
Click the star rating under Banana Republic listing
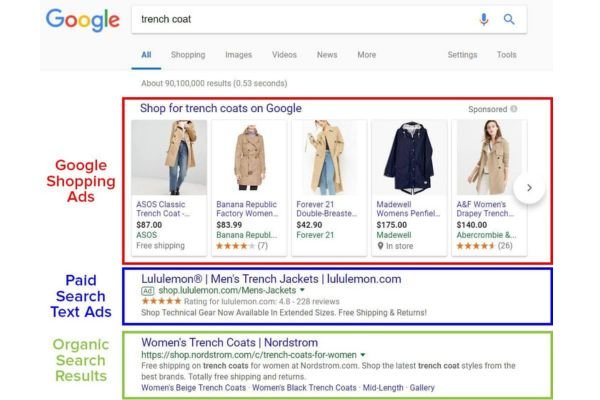click(x=235, y=246)
